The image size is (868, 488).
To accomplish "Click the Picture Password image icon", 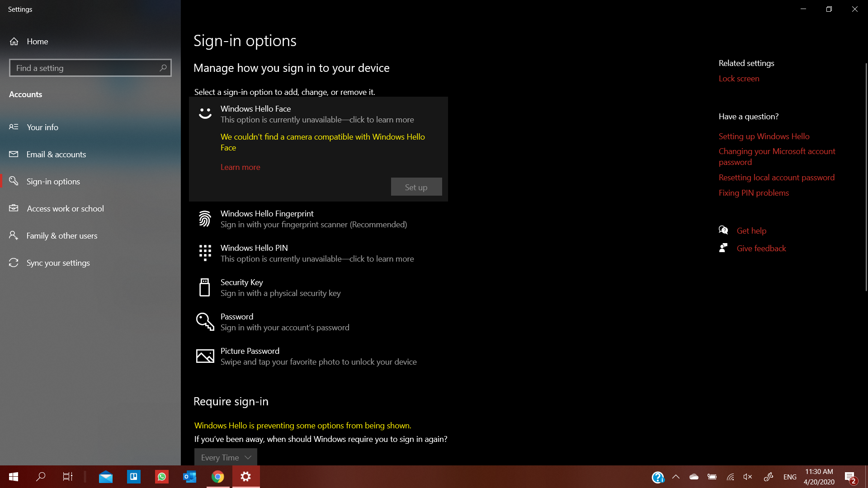I will click(205, 356).
